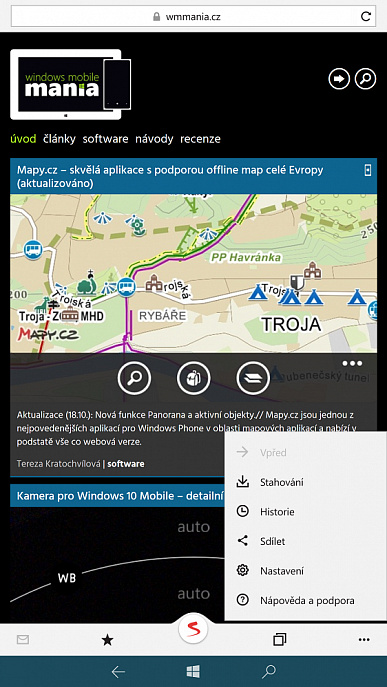The width and height of the screenshot is (387, 687).
Task: Tap the bottom bar three-dot menu
Action: (x=364, y=640)
